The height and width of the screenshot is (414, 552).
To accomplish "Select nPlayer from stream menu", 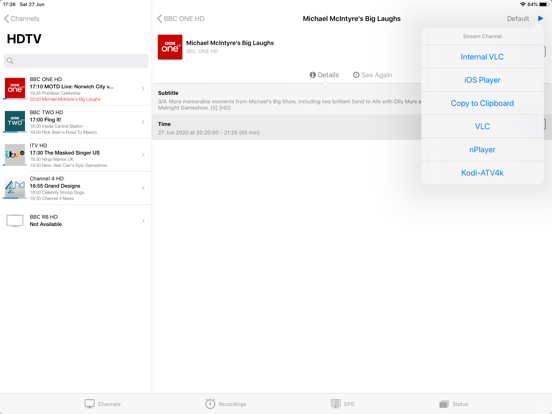I will coord(482,150).
